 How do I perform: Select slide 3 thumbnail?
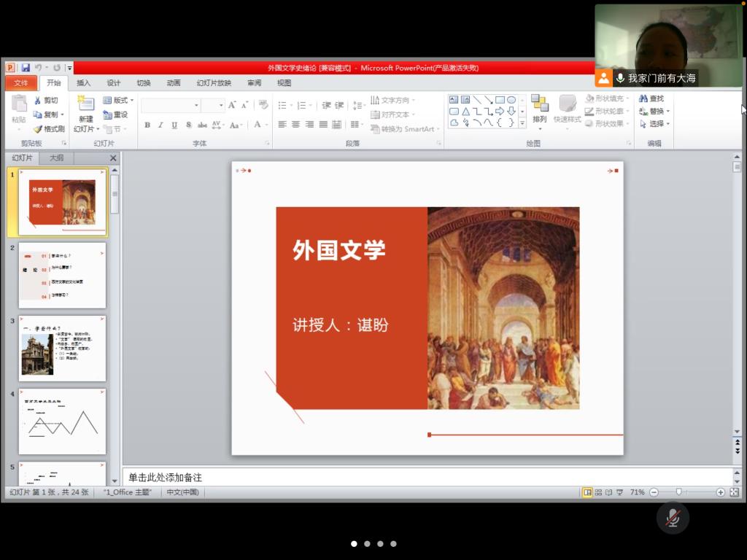point(62,348)
